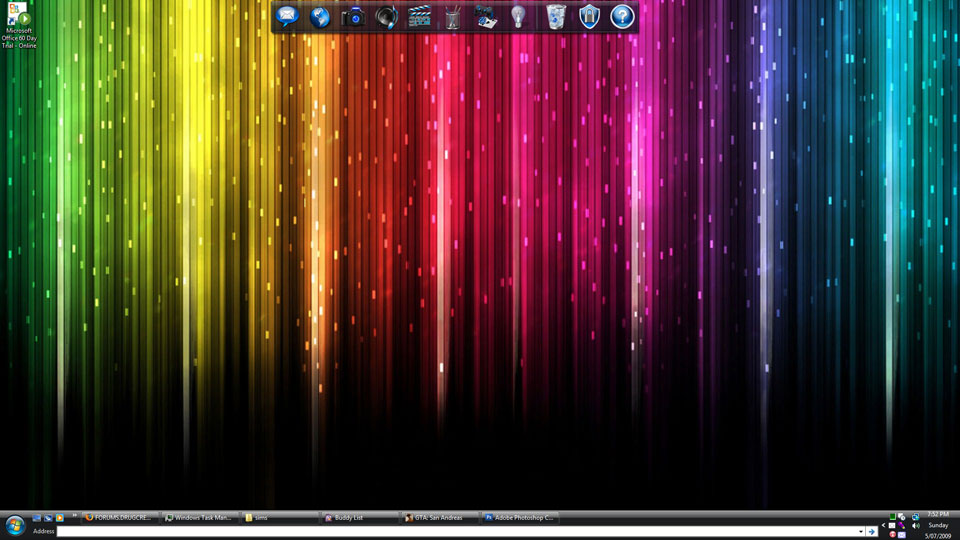
Task: Open the camera icon in the dock
Action: click(353, 17)
